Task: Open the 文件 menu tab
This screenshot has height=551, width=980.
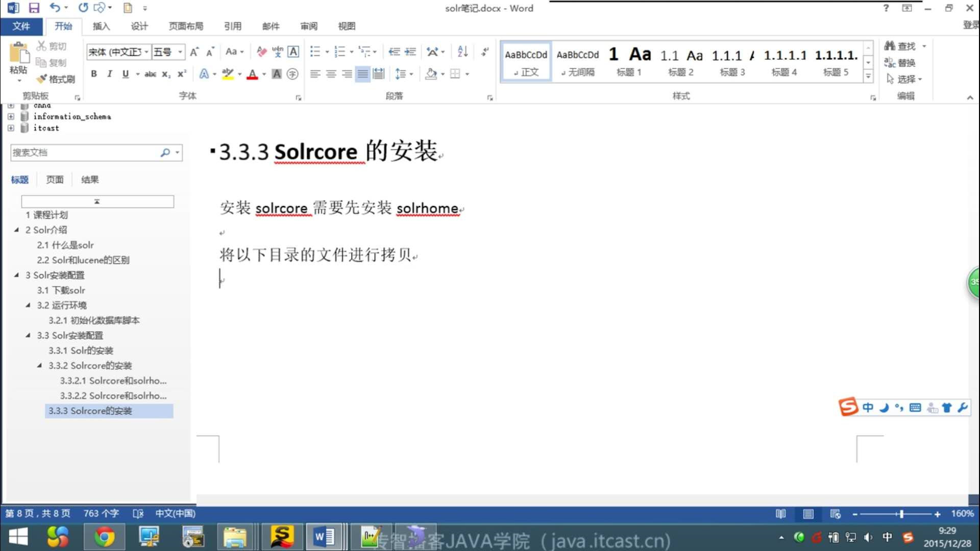Action: click(21, 26)
